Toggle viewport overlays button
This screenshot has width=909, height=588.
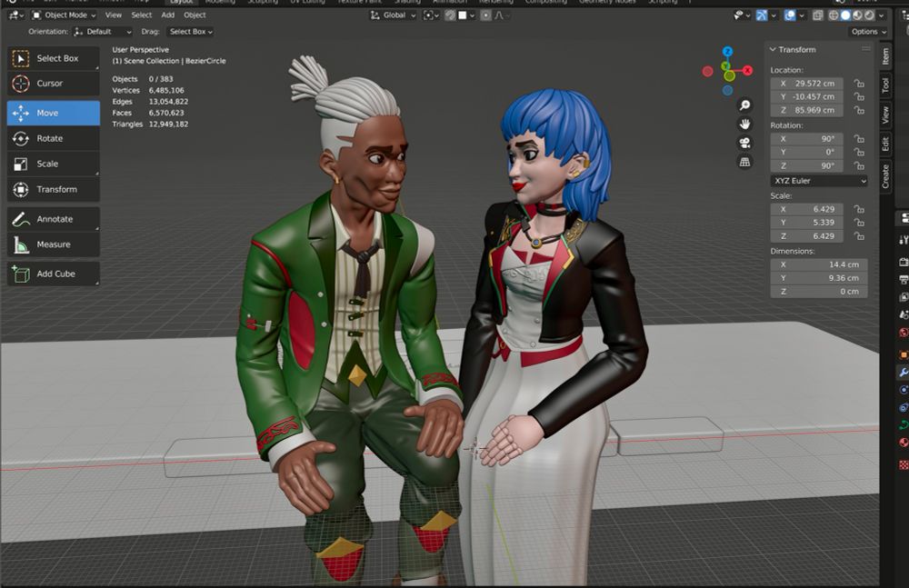click(790, 15)
